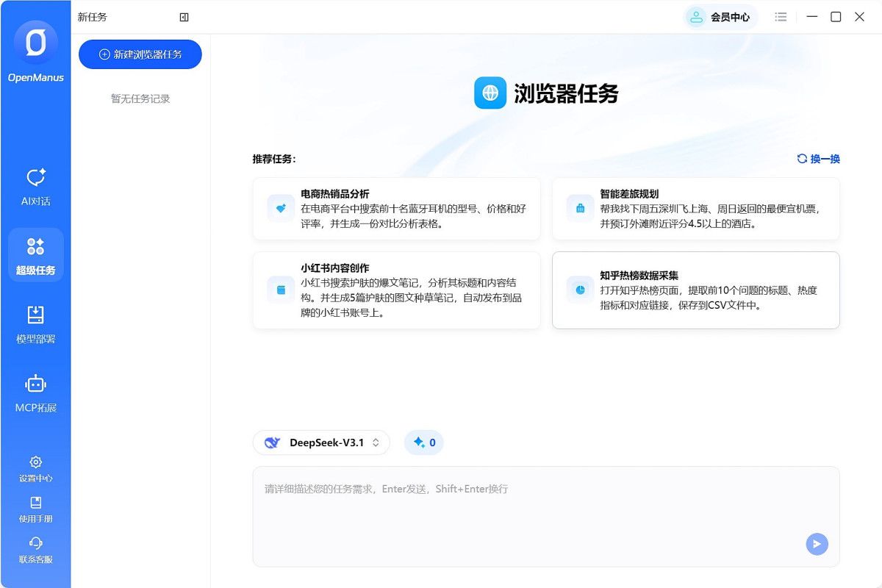
Task: Open the AI对话 chat section
Action: [35, 187]
